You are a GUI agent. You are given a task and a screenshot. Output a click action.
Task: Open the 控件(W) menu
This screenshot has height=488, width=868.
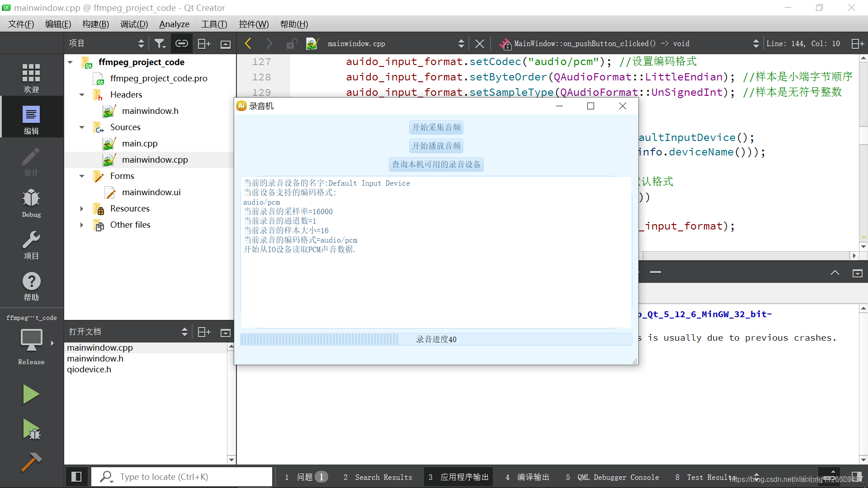(254, 24)
